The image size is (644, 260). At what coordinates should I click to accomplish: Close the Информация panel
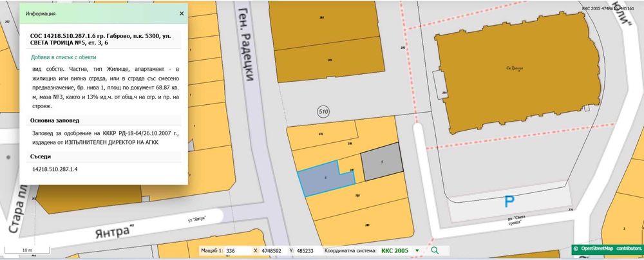pyautogui.click(x=182, y=14)
